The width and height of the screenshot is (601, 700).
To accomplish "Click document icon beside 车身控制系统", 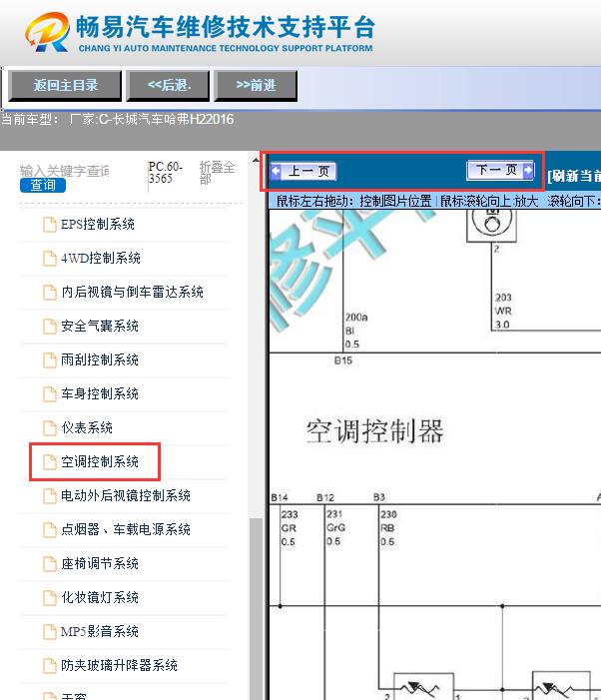I will click(50, 394).
